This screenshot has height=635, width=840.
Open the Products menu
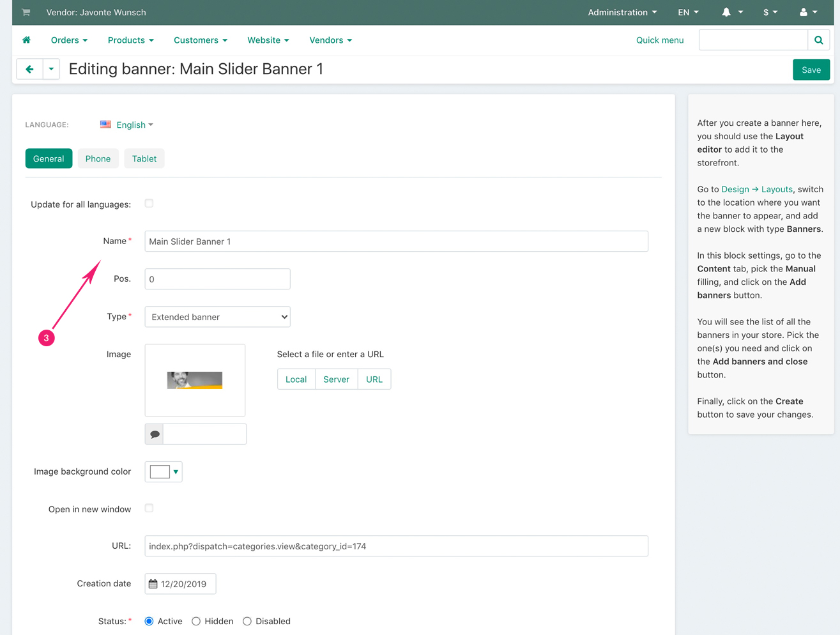tap(130, 40)
